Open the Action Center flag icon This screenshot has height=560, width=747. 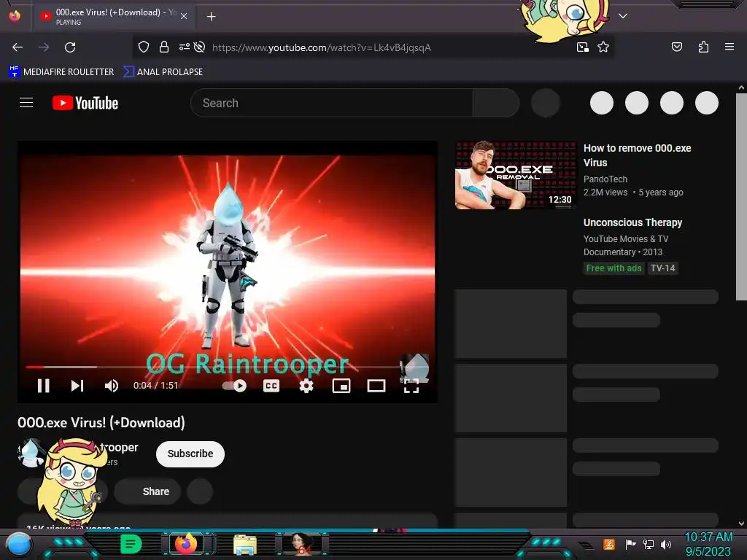(630, 544)
